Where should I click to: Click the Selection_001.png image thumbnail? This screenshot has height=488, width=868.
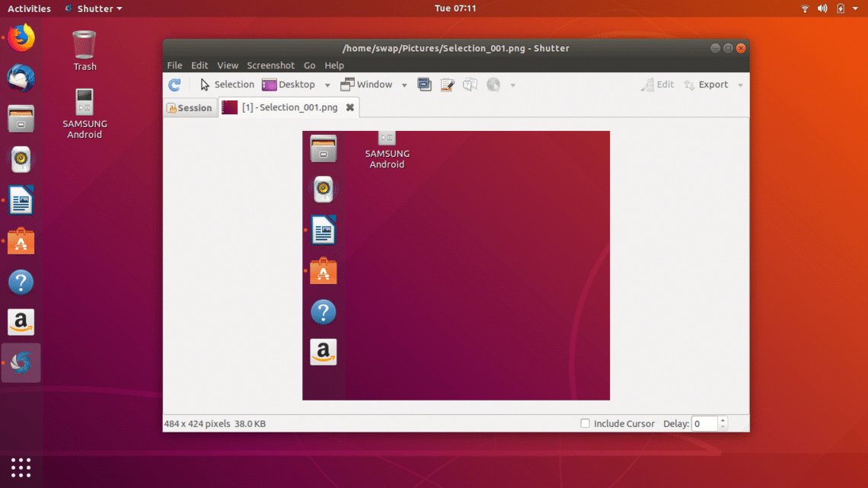tap(229, 107)
